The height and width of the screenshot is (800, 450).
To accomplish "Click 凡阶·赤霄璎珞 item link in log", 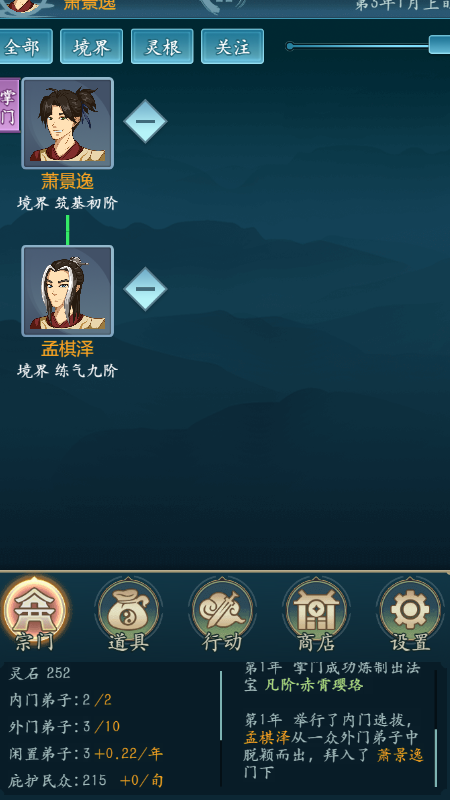I will pos(313,685).
